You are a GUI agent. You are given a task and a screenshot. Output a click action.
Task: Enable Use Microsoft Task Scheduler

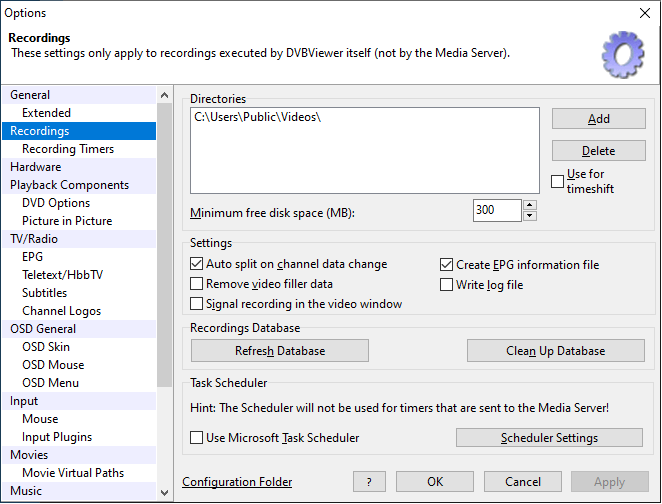[197, 438]
